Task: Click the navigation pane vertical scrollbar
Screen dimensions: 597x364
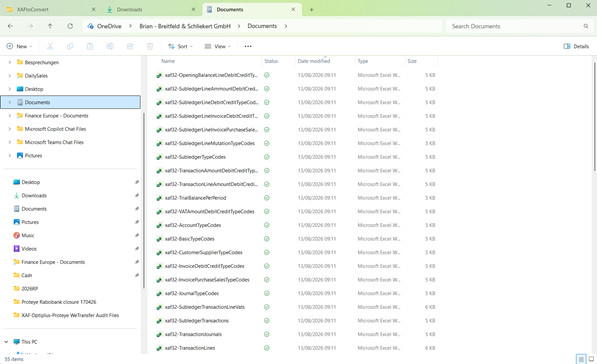Action: pyautogui.click(x=144, y=201)
